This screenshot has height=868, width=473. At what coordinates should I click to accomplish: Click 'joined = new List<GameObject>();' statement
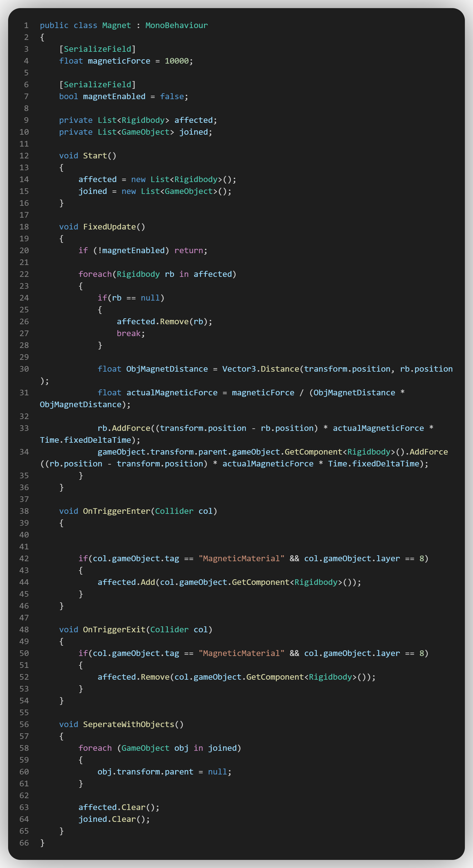pos(155,191)
